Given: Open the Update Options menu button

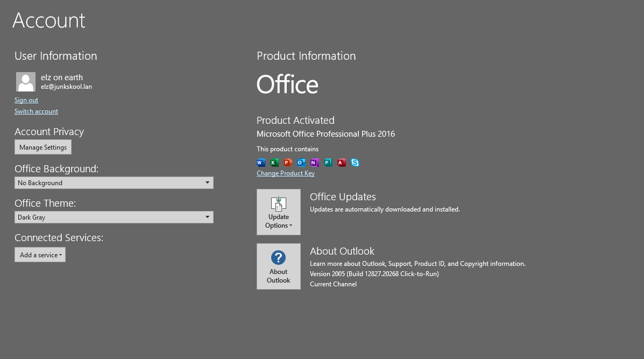Looking at the screenshot, I should 279,212.
